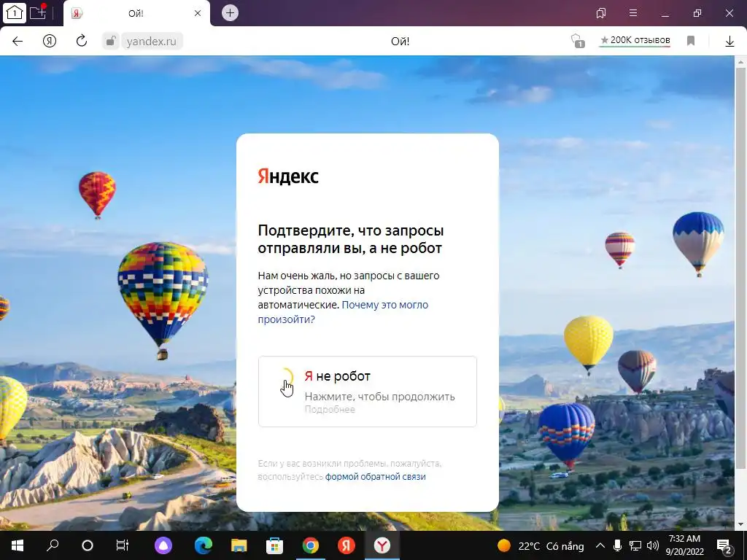Click the Яндекс logo
Viewport: 747px width, 560px height.
click(288, 176)
